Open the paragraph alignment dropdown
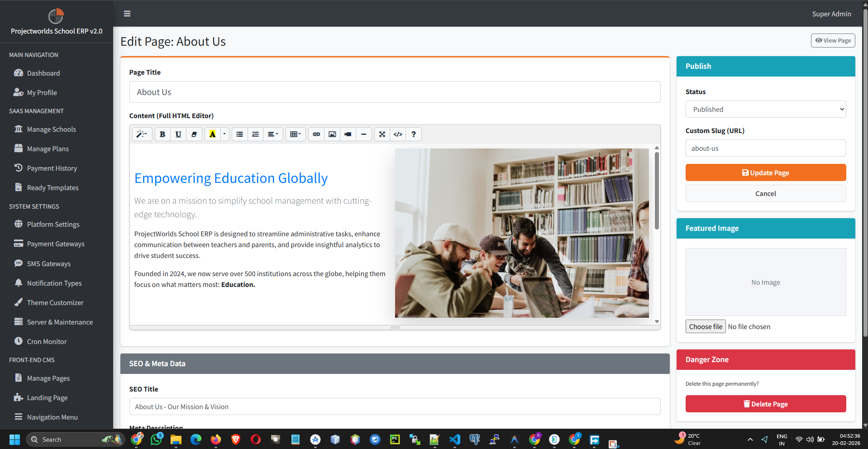This screenshot has height=449, width=868. click(273, 134)
